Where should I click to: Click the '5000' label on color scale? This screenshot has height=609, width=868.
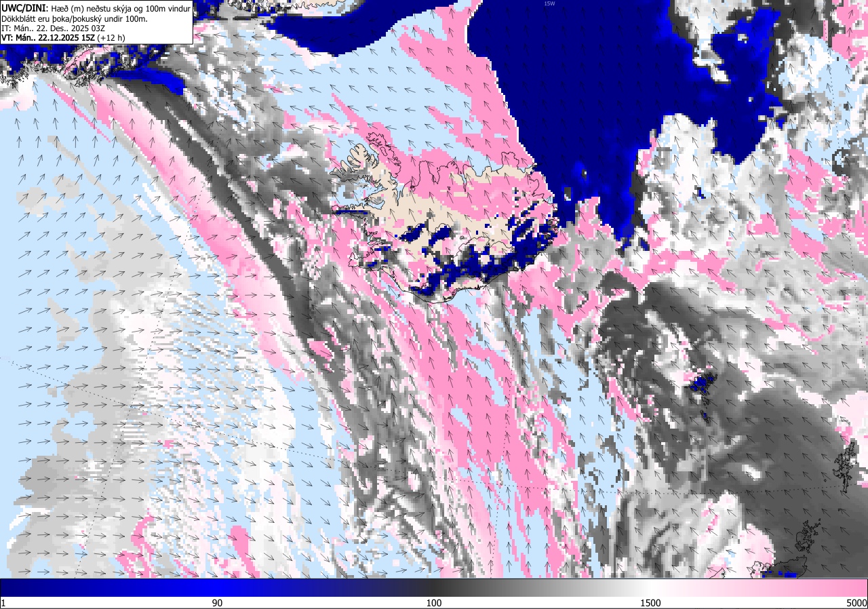point(856,603)
